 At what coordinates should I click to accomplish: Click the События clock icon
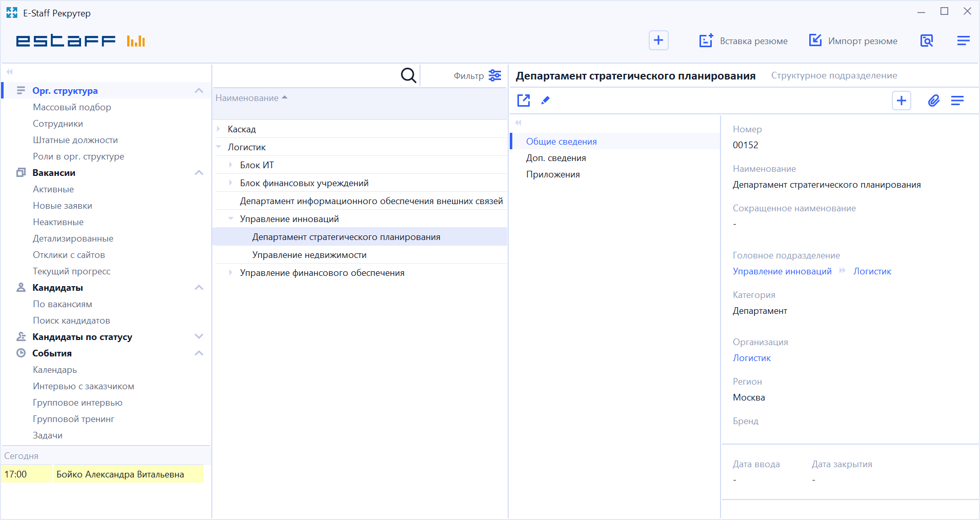21,353
